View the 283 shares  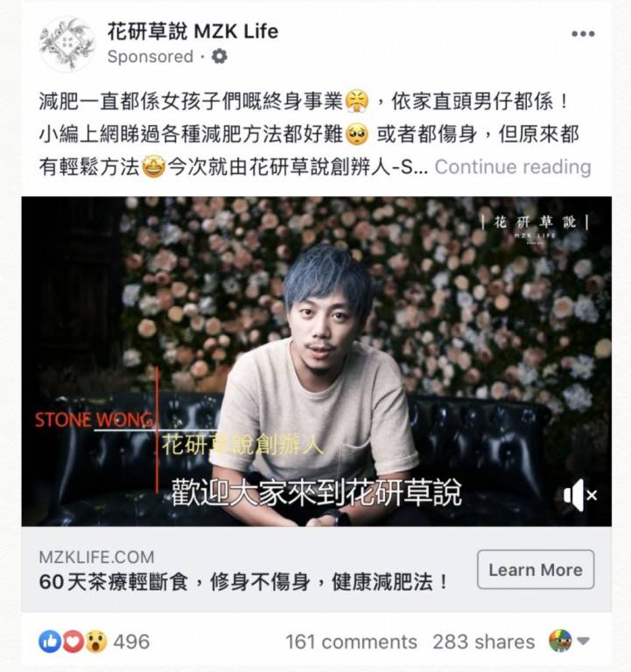tap(484, 641)
